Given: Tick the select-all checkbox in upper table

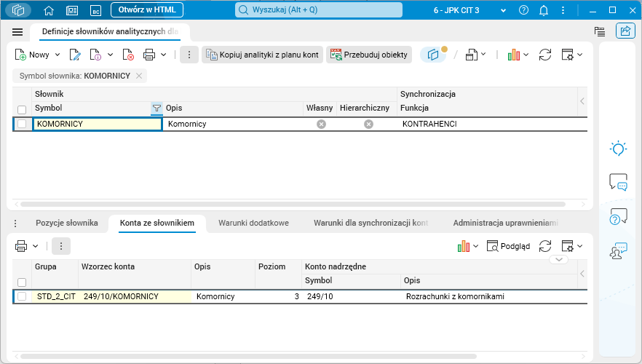Looking at the screenshot, I should click(x=22, y=110).
